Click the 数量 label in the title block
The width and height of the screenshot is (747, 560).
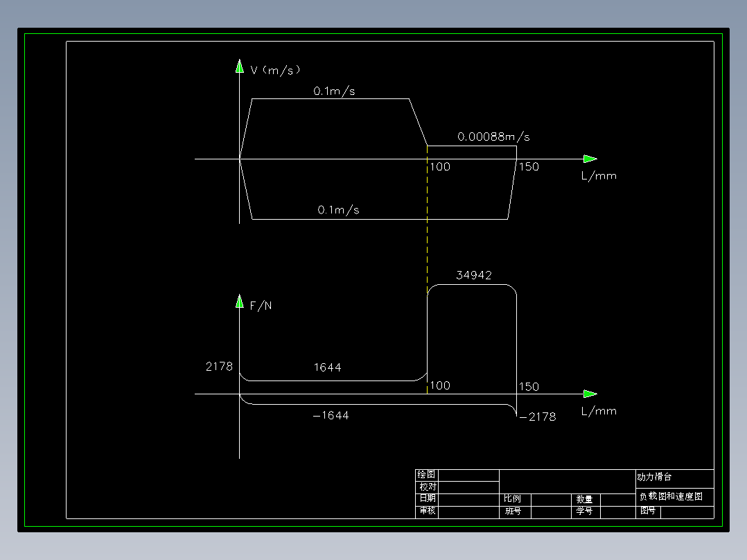(584, 499)
